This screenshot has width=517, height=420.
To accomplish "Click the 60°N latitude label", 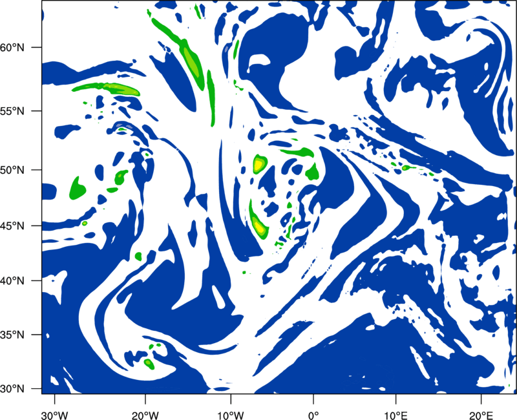I will pos(12,47).
